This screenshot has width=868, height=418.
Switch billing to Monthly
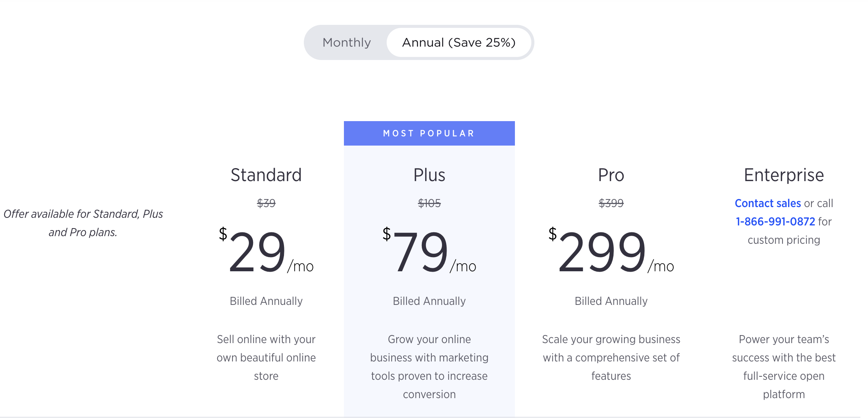pyautogui.click(x=347, y=42)
